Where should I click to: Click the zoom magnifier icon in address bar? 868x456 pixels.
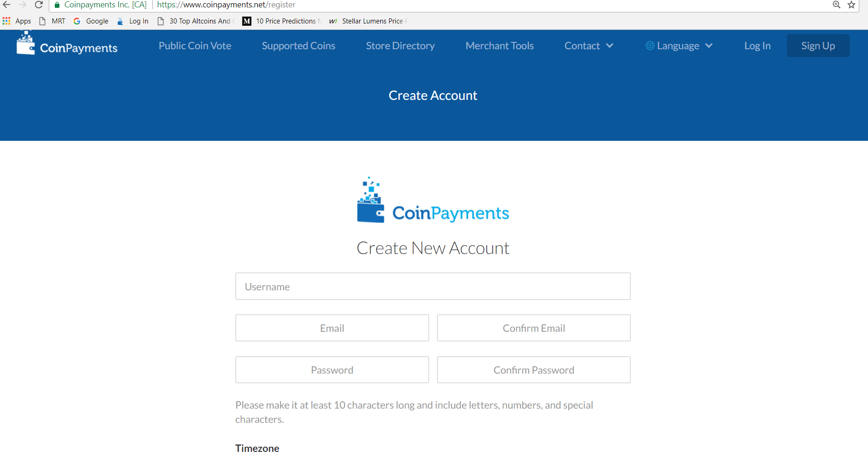click(x=837, y=5)
